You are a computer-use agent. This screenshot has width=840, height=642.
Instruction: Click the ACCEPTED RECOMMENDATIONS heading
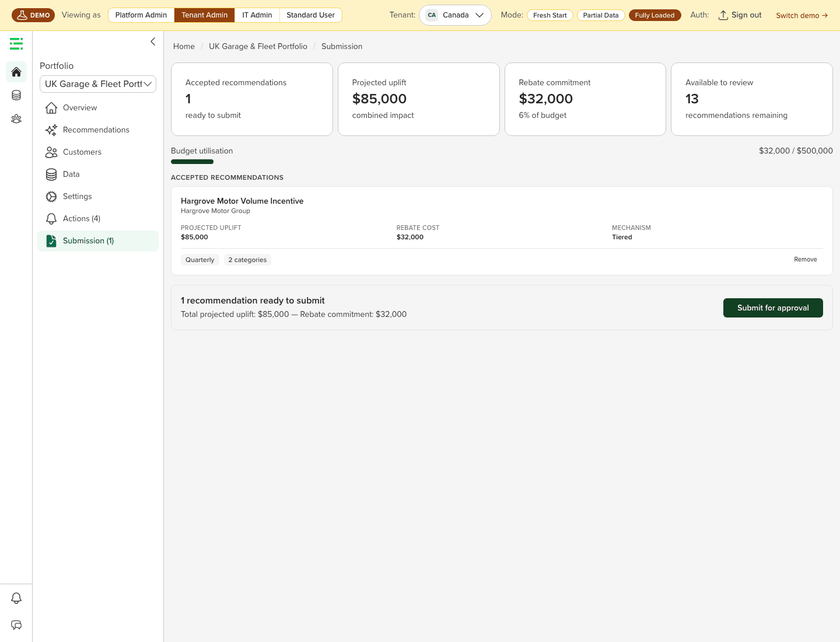(227, 177)
